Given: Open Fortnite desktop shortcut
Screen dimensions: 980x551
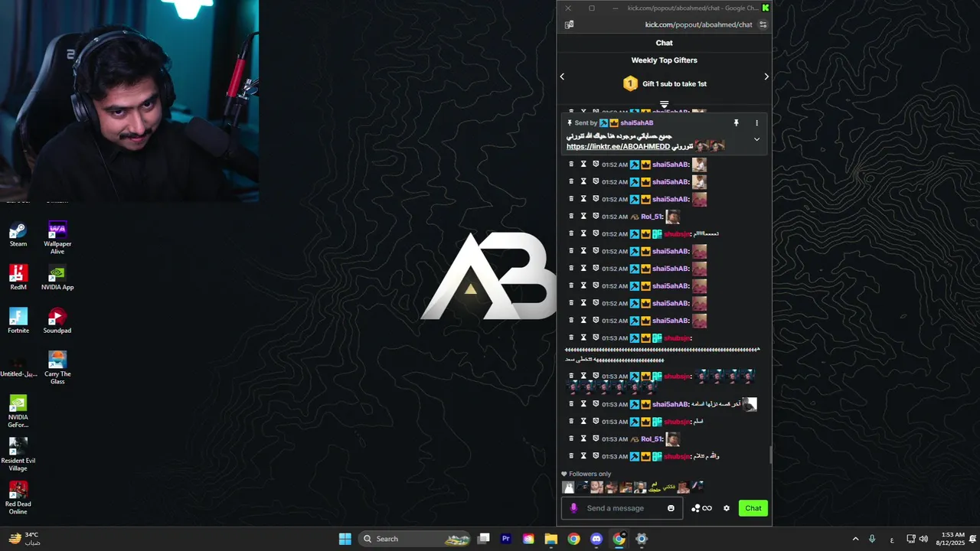Looking at the screenshot, I should click(18, 321).
